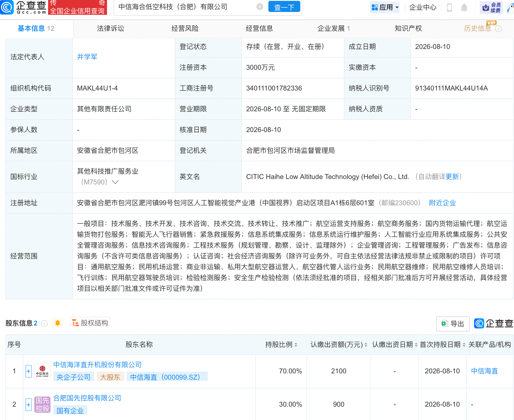
Task: Click the 全国企业信用查询 red banner
Action: click(78, 7)
